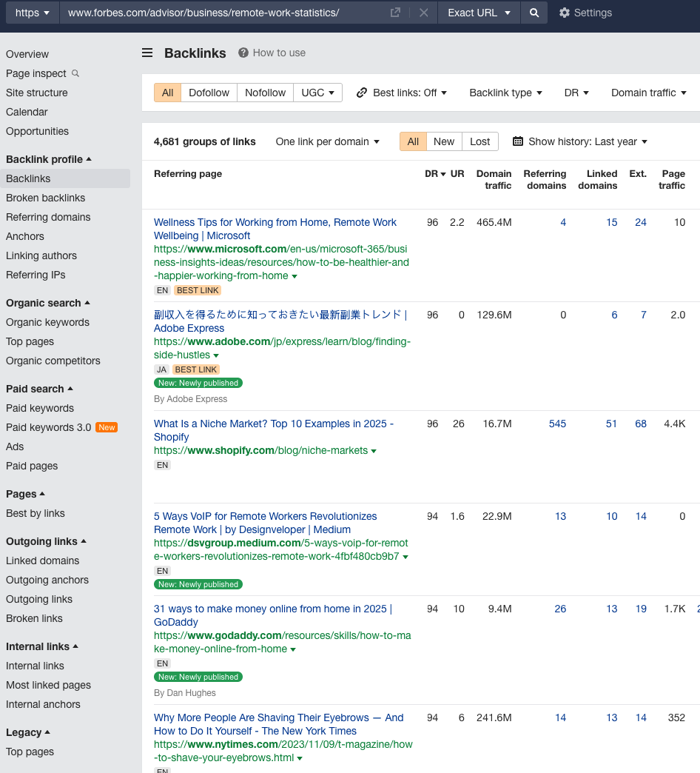Viewport: 700px width, 773px height.
Task: Click the search magnifier in the URL bar
Action: click(x=534, y=13)
